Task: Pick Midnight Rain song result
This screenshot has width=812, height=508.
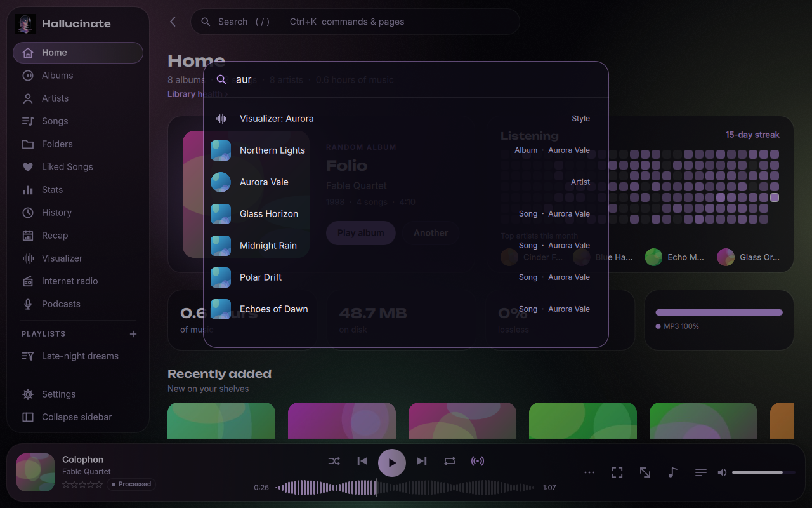Action: [x=406, y=246]
